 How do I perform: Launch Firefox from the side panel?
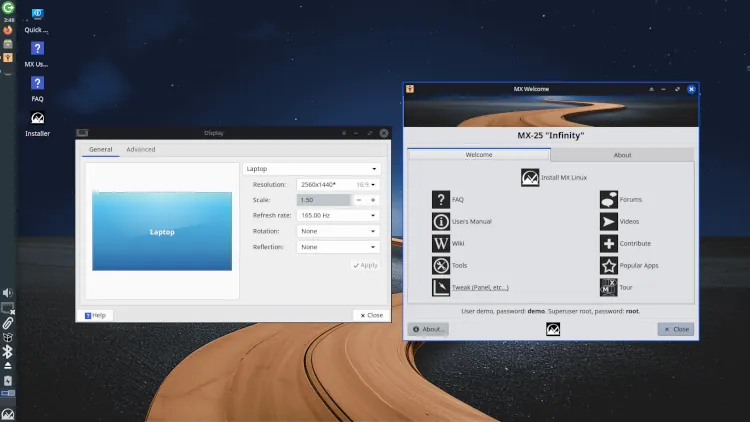[x=8, y=31]
